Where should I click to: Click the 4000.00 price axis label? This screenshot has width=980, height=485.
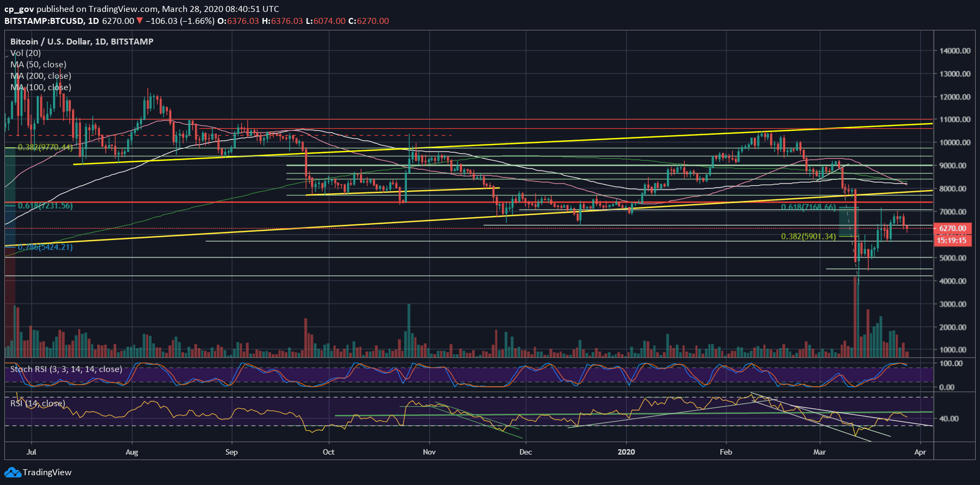click(953, 281)
